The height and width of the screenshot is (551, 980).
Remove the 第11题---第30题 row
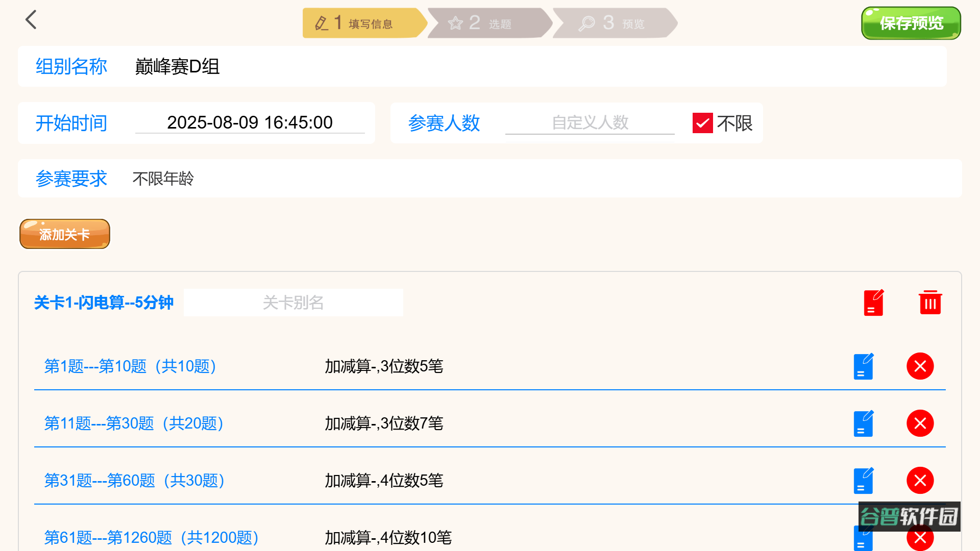920,423
